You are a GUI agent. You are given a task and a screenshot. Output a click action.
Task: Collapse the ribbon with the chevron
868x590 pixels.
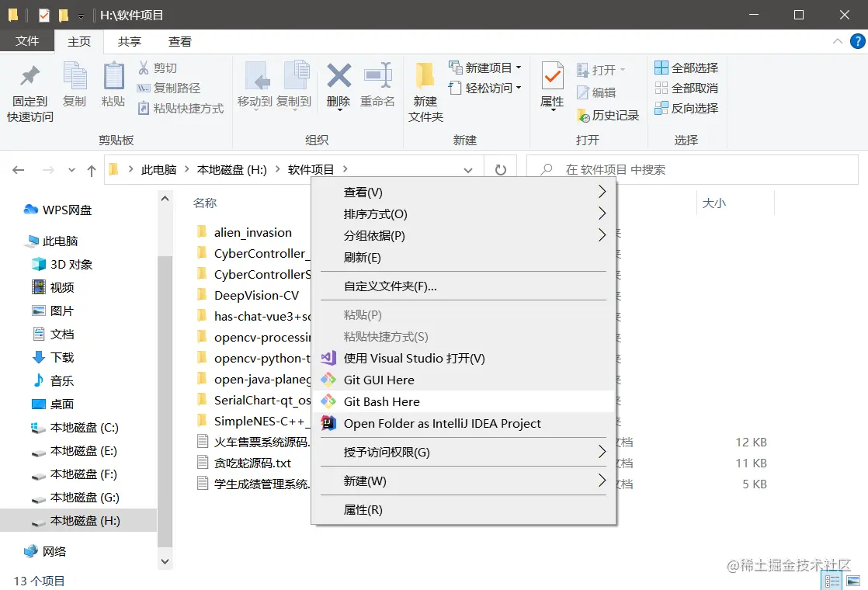point(838,41)
